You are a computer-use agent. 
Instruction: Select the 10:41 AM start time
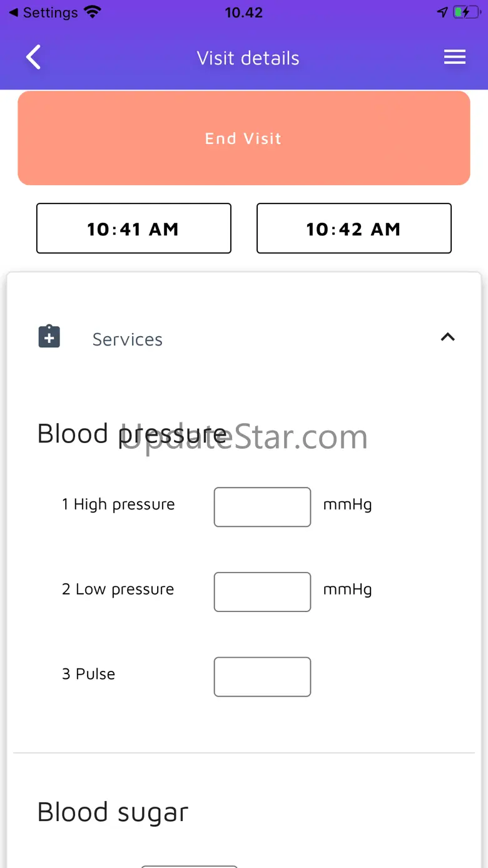pos(134,228)
